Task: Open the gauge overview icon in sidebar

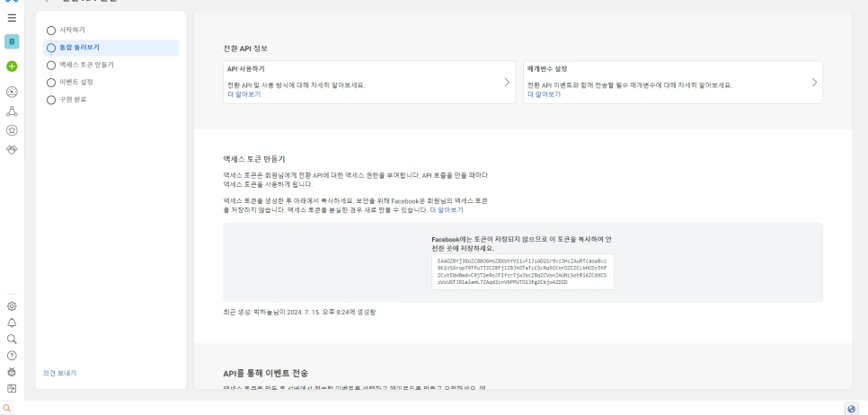Action: (12, 92)
